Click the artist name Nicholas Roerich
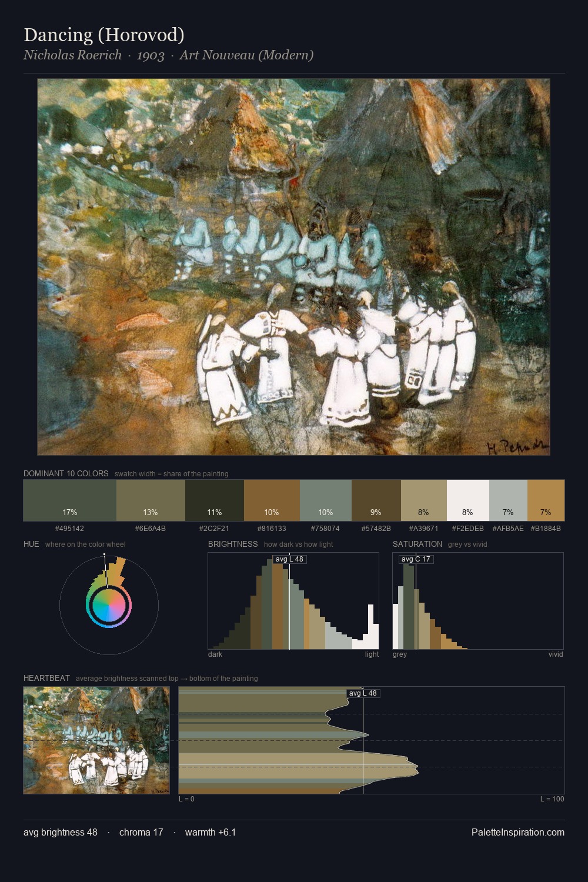This screenshot has height=882, width=588. point(72,55)
